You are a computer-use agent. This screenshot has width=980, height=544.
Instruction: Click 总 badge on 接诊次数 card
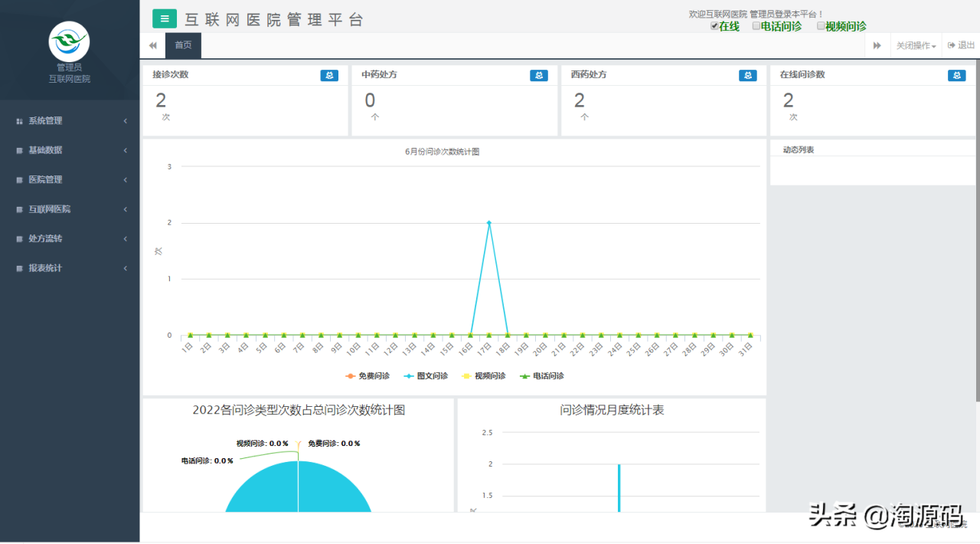329,75
